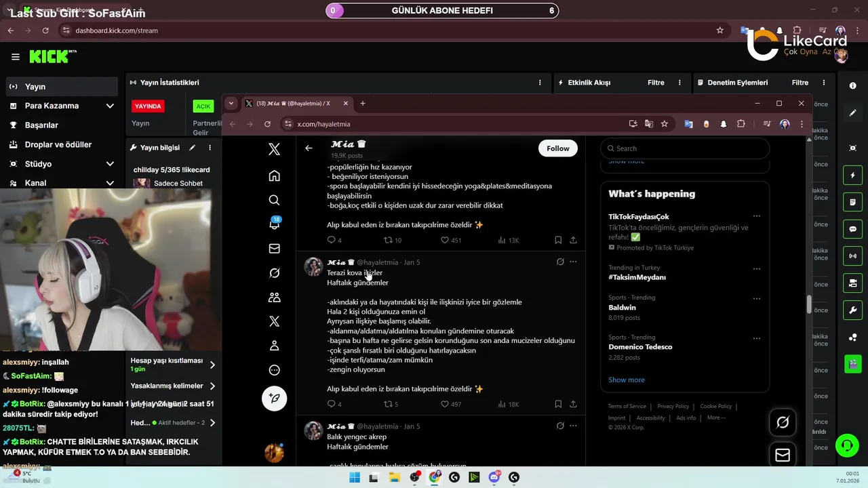
Task: Bookmark the post with 13K views
Action: (x=558, y=240)
